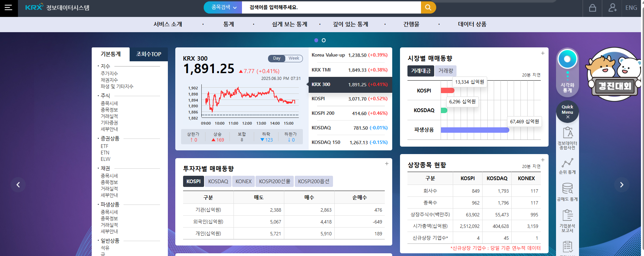Click the orange search magnifier button
This screenshot has width=644, height=256.
pos(428,7)
